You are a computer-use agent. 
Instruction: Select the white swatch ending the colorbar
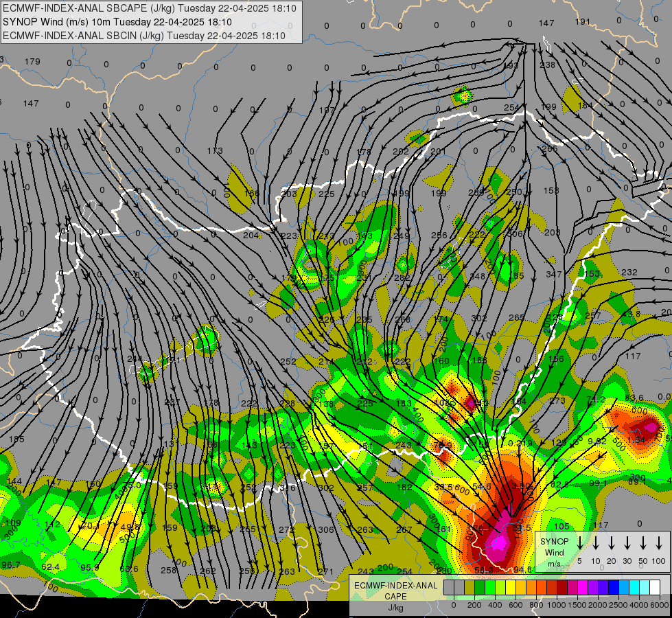point(654,588)
